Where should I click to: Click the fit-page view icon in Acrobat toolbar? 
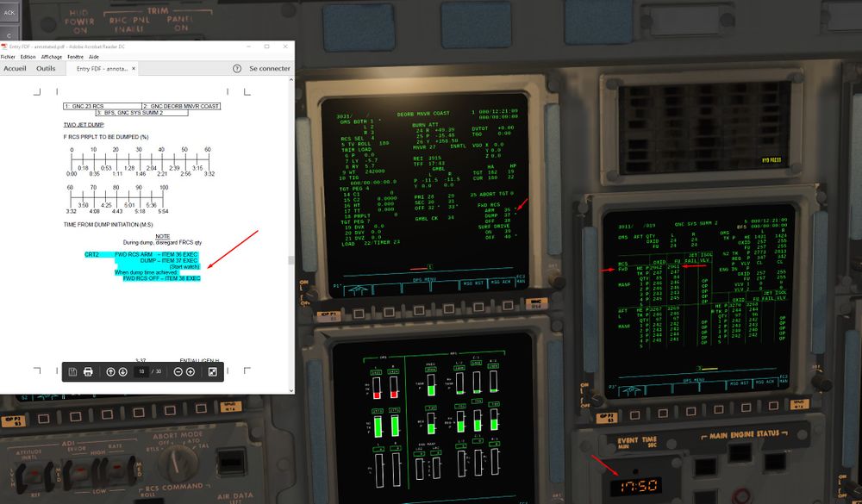coord(213,372)
